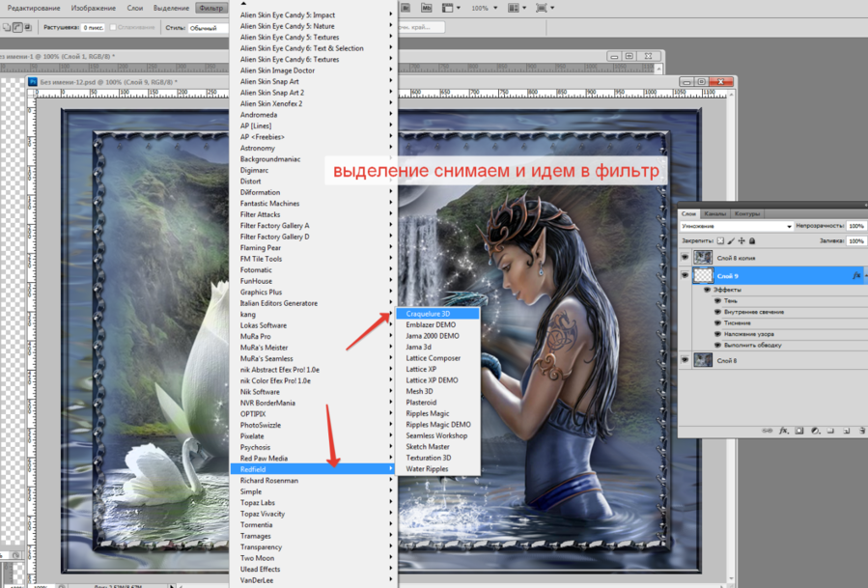Expand the Filter Factory Gallery A submenu
868x588 pixels.
pos(313,225)
